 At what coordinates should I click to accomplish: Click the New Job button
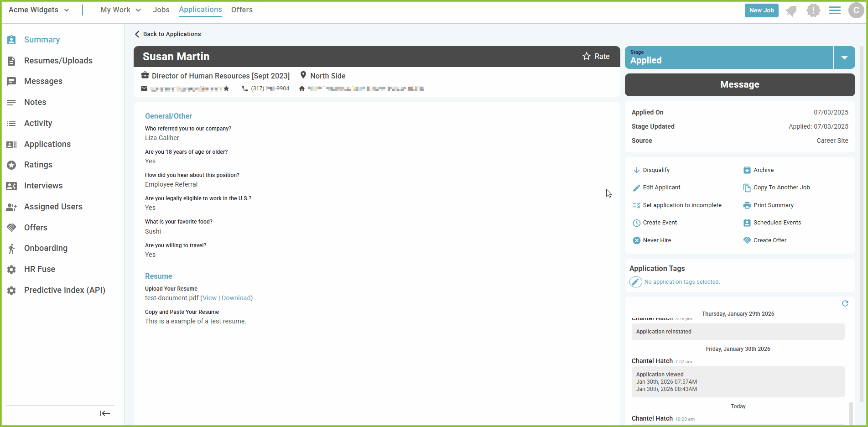point(761,10)
